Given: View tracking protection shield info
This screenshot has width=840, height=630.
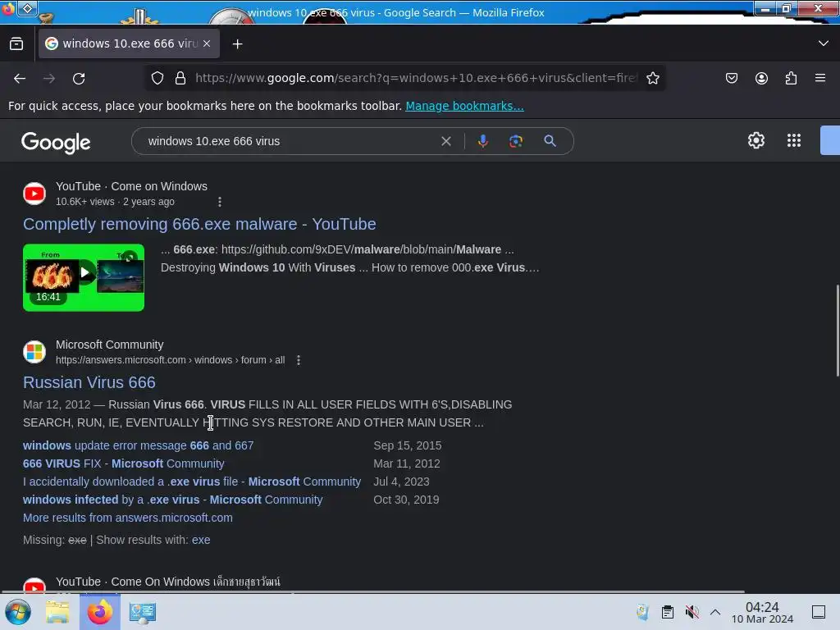Looking at the screenshot, I should click(157, 78).
